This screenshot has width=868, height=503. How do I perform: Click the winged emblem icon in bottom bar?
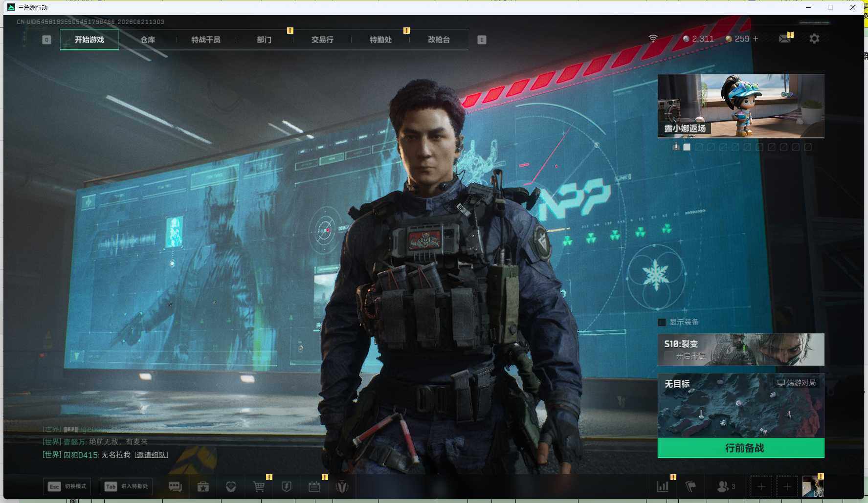(342, 486)
